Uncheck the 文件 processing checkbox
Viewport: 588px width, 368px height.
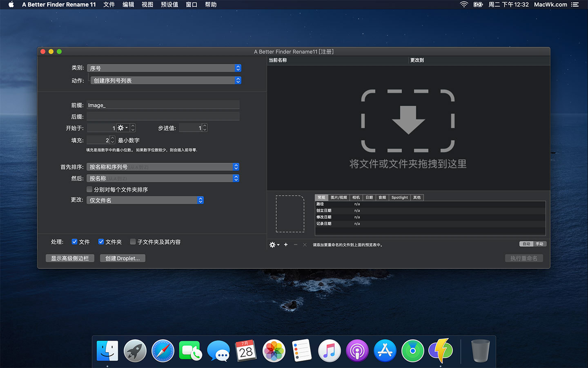(x=74, y=242)
